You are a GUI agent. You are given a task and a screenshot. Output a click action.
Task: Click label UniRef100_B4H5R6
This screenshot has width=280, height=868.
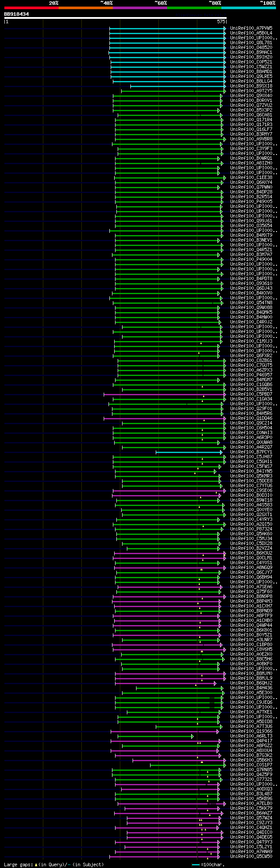[251, 413]
